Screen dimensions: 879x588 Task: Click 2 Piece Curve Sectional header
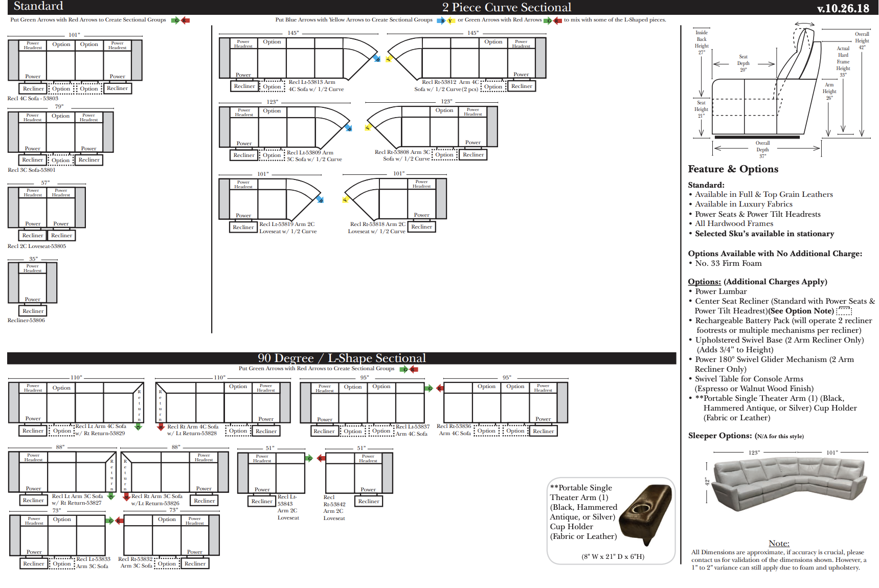506,7
